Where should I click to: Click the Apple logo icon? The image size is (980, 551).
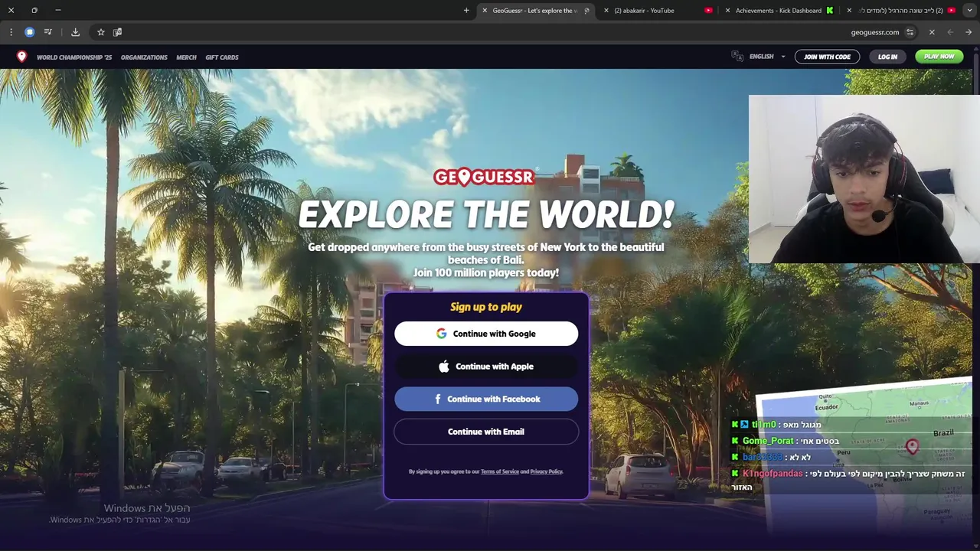(444, 366)
